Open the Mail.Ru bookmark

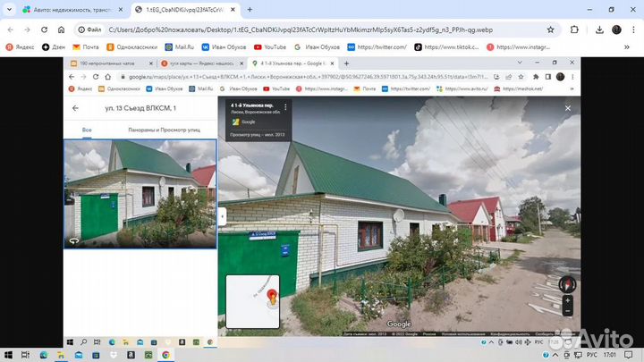point(180,47)
